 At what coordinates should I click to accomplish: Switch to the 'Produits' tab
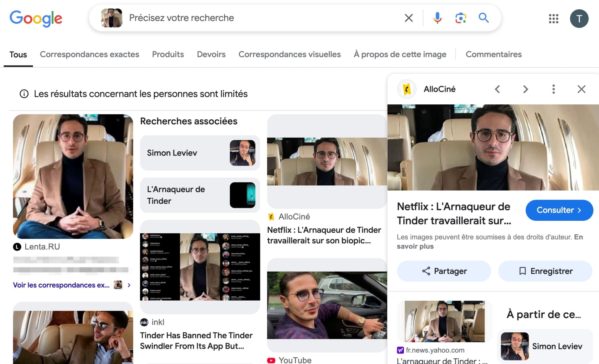pos(168,54)
